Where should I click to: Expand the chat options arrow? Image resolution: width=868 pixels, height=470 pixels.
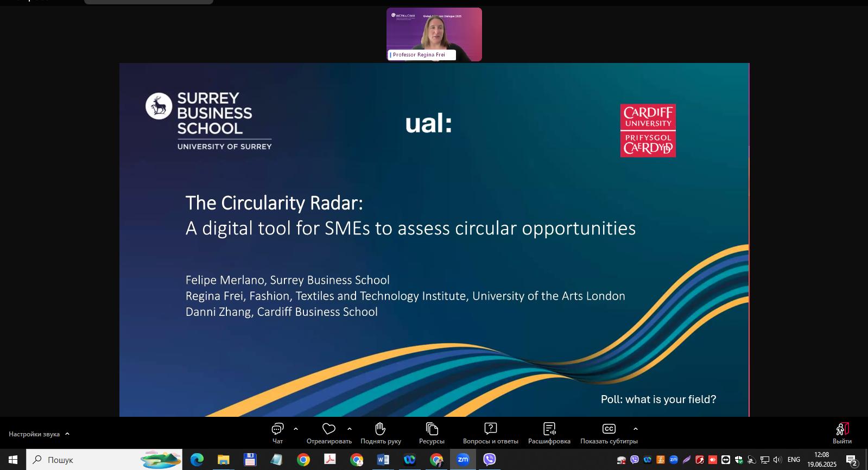point(296,429)
